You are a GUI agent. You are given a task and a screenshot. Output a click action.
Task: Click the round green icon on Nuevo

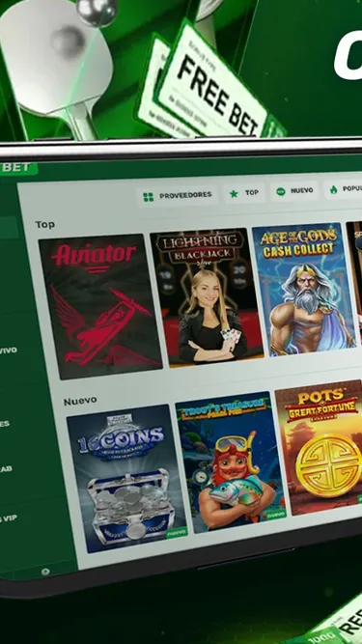(281, 191)
